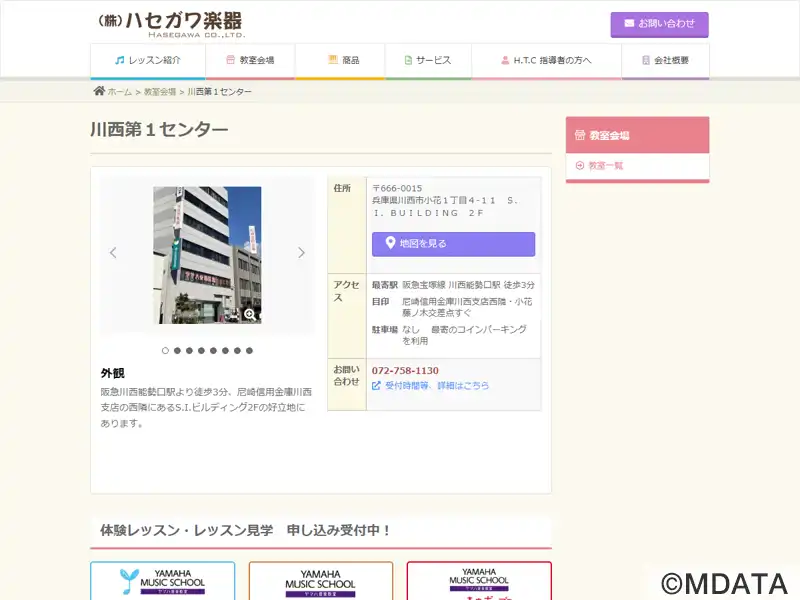The width and height of the screenshot is (800, 600).
Task: Click the 教室会場 tab store icon
Action: click(x=230, y=60)
